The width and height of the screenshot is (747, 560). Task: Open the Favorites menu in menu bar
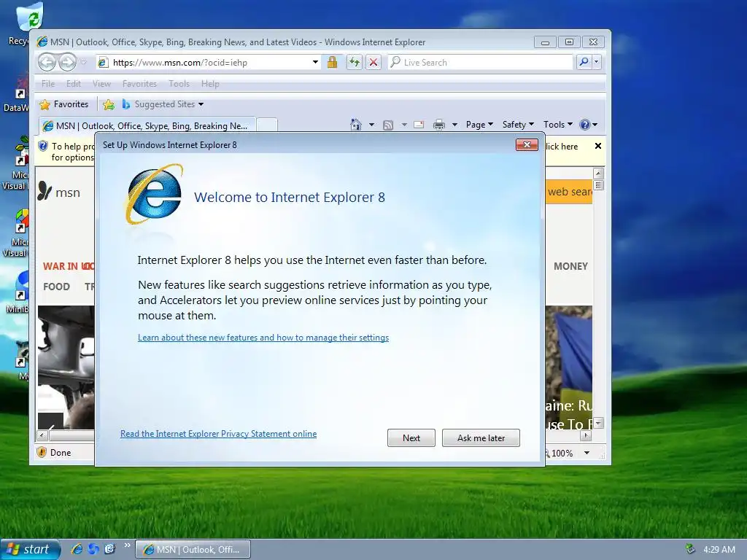point(139,84)
